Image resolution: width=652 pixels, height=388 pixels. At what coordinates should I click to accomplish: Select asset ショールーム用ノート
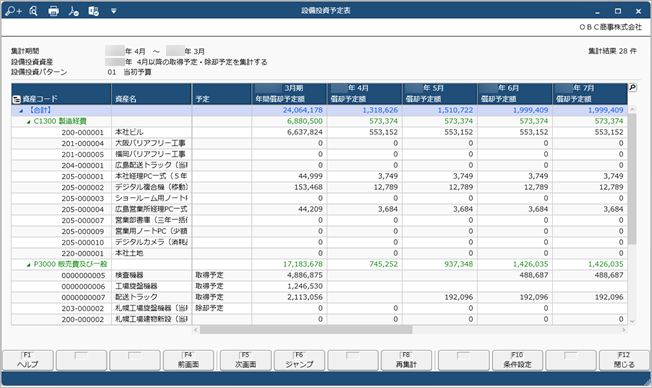[x=151, y=198]
